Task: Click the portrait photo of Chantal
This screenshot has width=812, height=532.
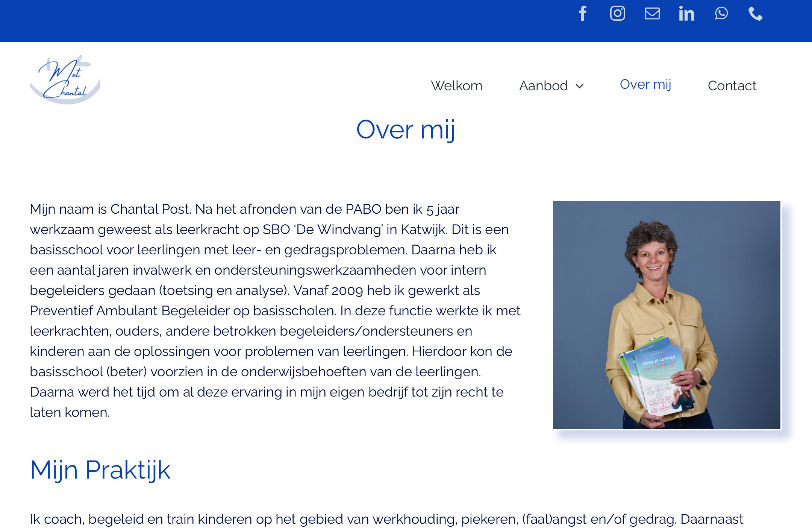Action: point(667,315)
